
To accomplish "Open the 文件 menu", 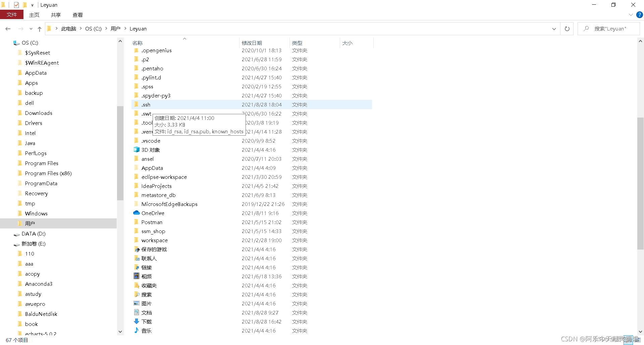I will (x=12, y=15).
